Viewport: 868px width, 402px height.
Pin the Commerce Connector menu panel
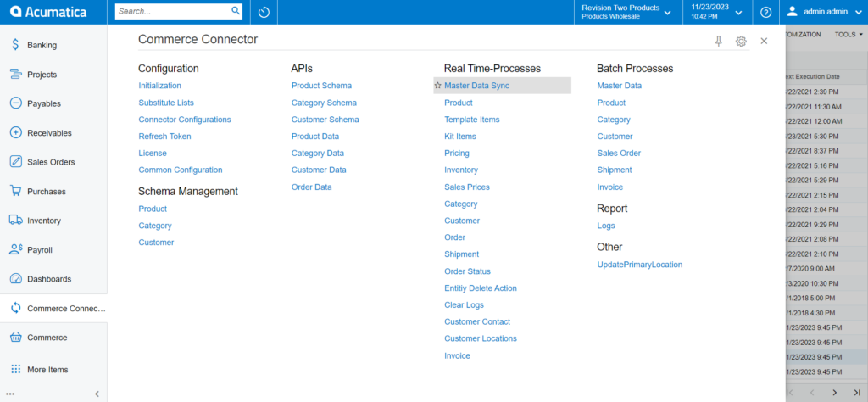[x=719, y=41]
